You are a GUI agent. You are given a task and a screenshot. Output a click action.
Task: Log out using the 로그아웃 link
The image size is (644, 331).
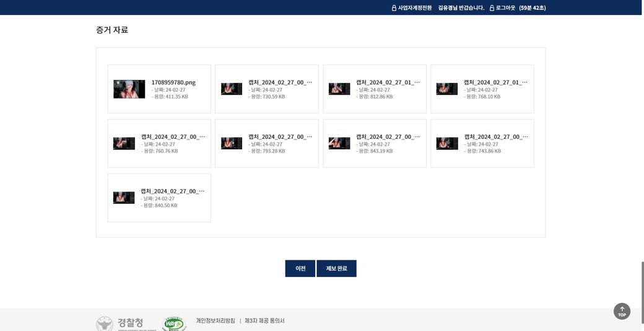(505, 8)
